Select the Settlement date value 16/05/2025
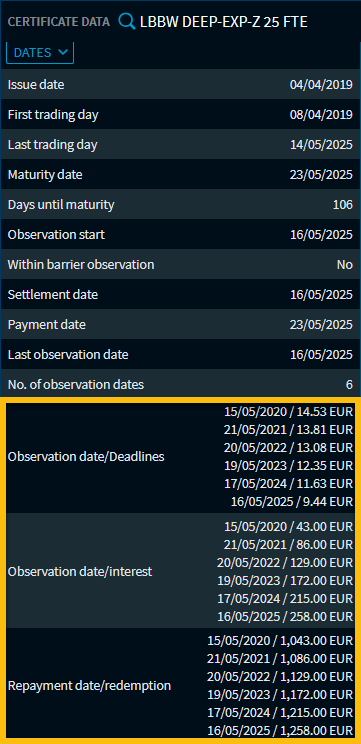 (x=322, y=295)
